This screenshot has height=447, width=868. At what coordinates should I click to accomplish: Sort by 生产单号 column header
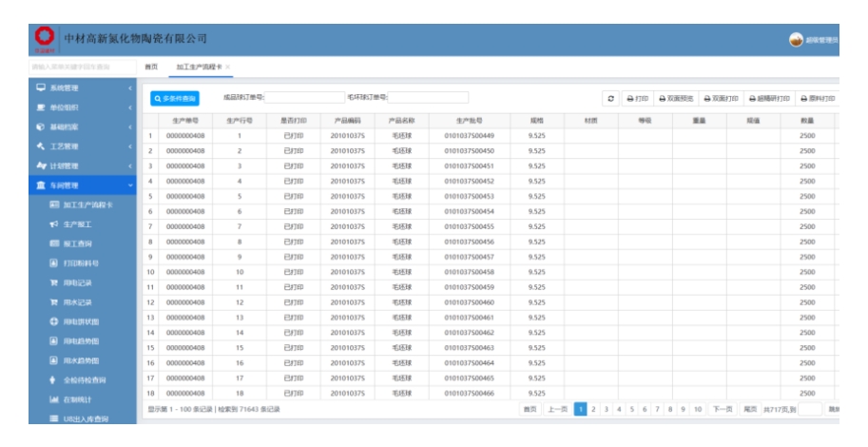[185, 121]
